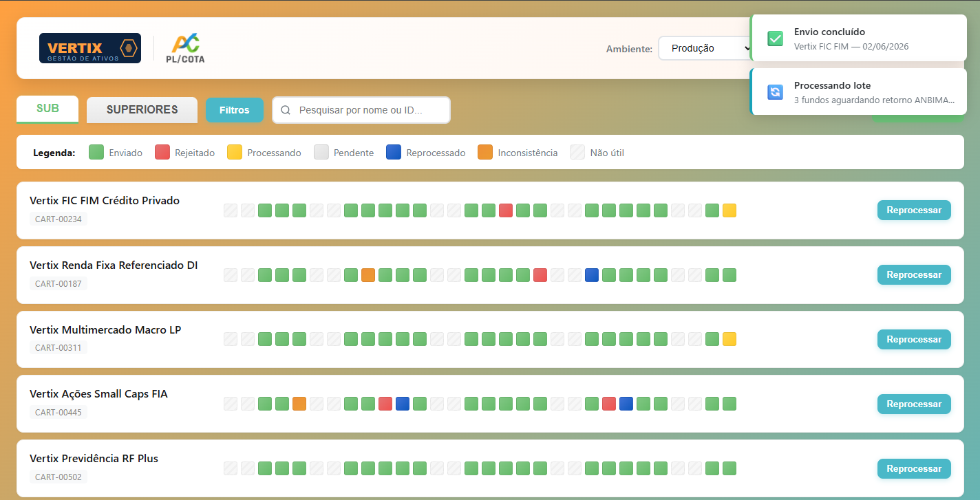Click the Processando lote notification title
The width and height of the screenshot is (980, 500).
click(x=832, y=85)
